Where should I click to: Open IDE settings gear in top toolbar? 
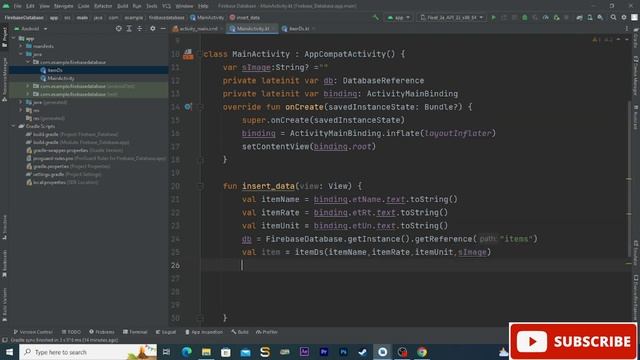coord(624,18)
